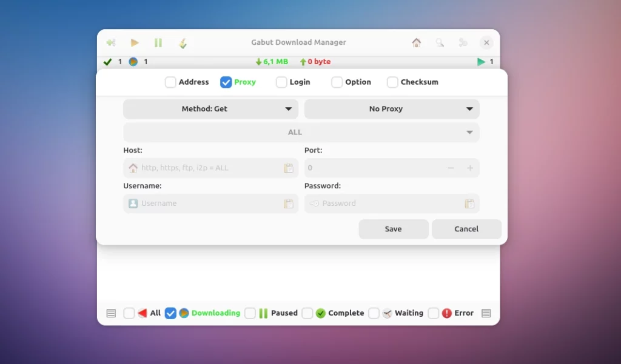Click the list icon at bottom left
This screenshot has height=364, width=621.
[111, 313]
